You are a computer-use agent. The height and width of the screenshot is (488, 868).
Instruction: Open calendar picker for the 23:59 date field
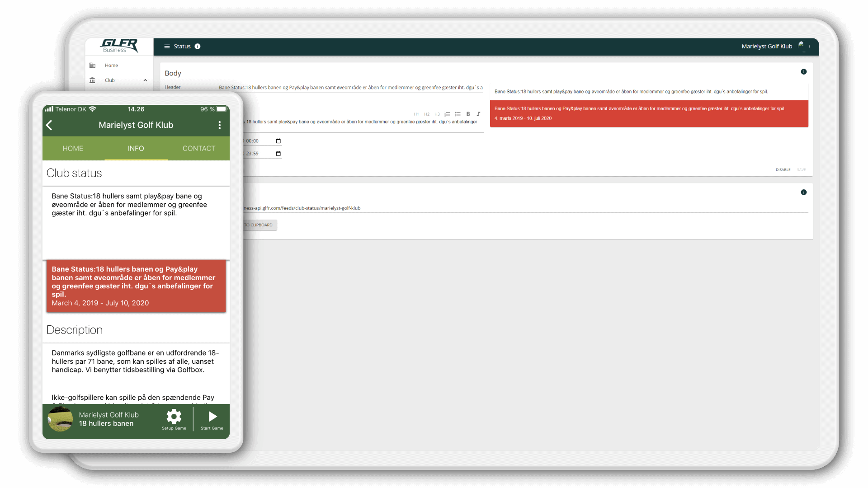(278, 154)
